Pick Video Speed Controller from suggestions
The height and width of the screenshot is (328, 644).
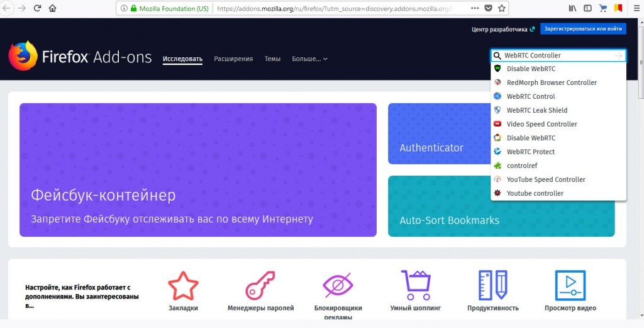tap(541, 124)
